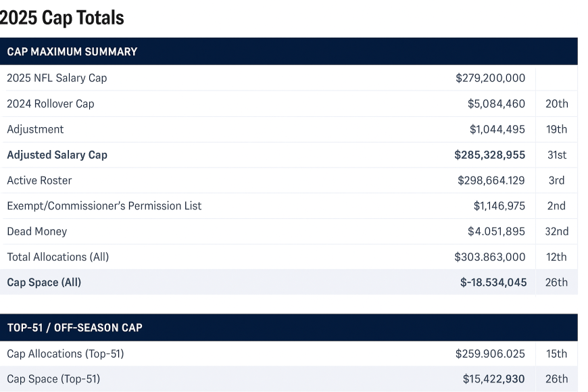Click the 3rd rank beside Active Roster
The width and height of the screenshot is (588, 392).
[x=556, y=180]
